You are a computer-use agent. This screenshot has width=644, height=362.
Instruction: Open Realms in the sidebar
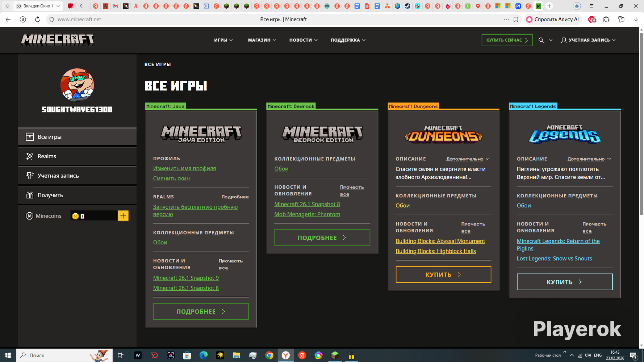(77, 156)
